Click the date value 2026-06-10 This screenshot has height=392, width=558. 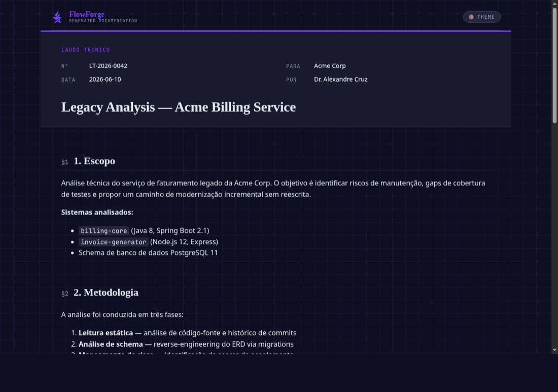[105, 79]
